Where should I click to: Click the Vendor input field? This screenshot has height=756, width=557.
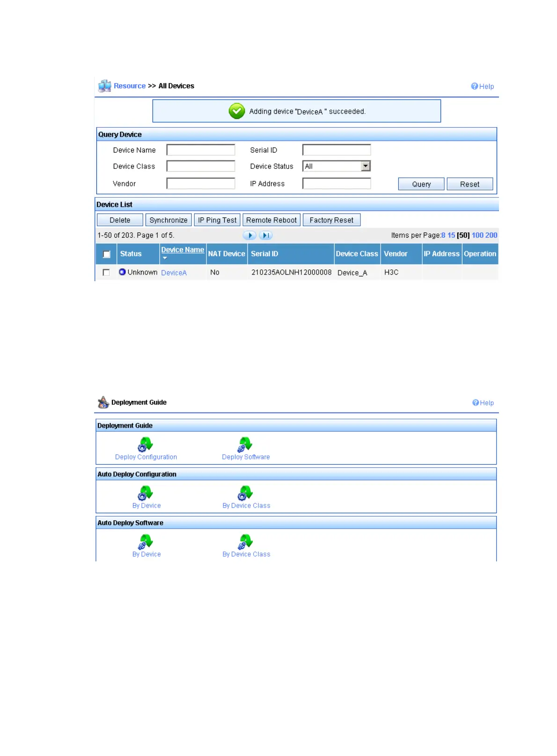click(x=201, y=183)
